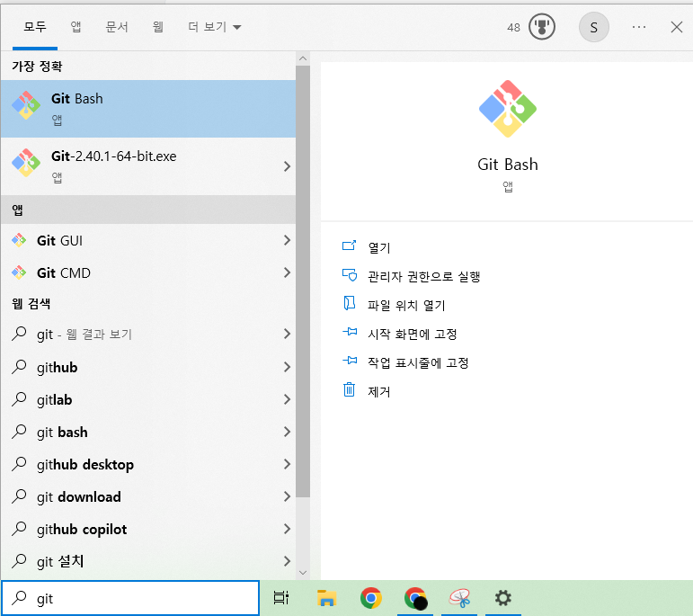Choose 제거 to uninstall
The width and height of the screenshot is (693, 616).
coord(379,392)
